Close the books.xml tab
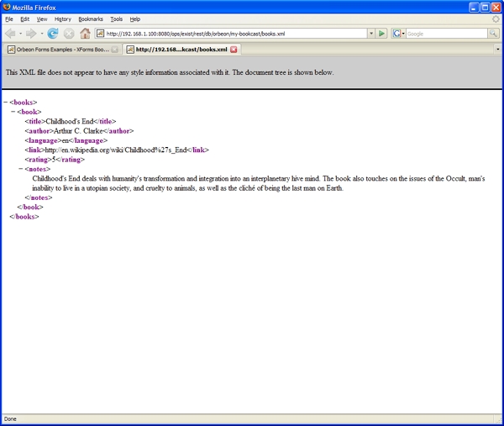 [234, 50]
